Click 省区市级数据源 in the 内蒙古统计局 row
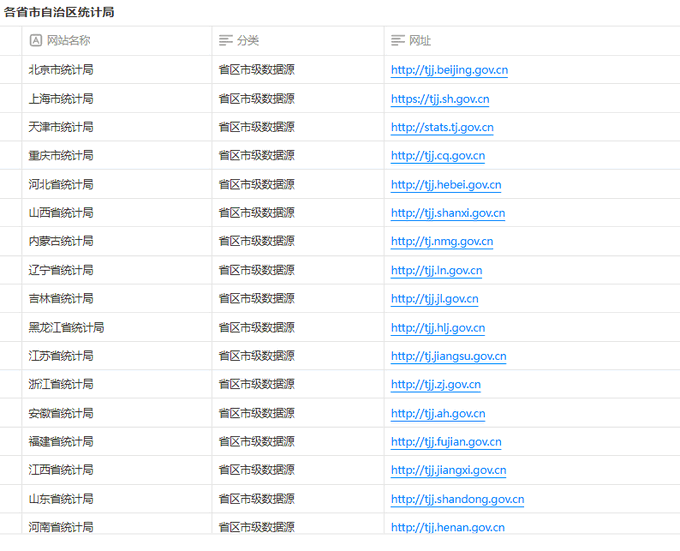This screenshot has width=680, height=551. [257, 241]
